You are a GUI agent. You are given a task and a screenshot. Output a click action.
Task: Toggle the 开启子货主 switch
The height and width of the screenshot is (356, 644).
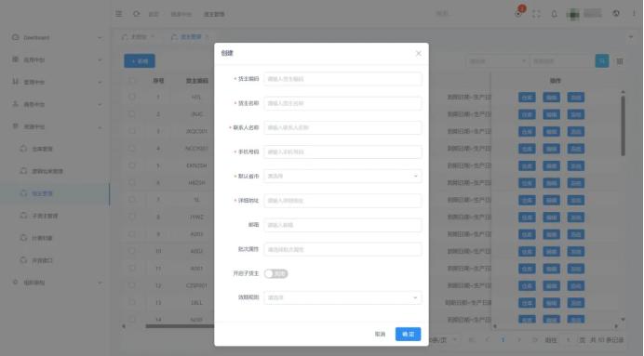[x=276, y=273]
